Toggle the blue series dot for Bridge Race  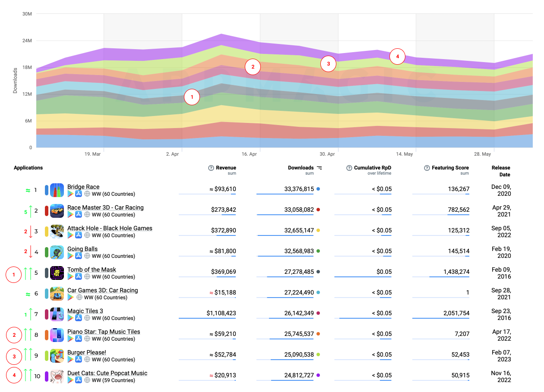tap(317, 188)
